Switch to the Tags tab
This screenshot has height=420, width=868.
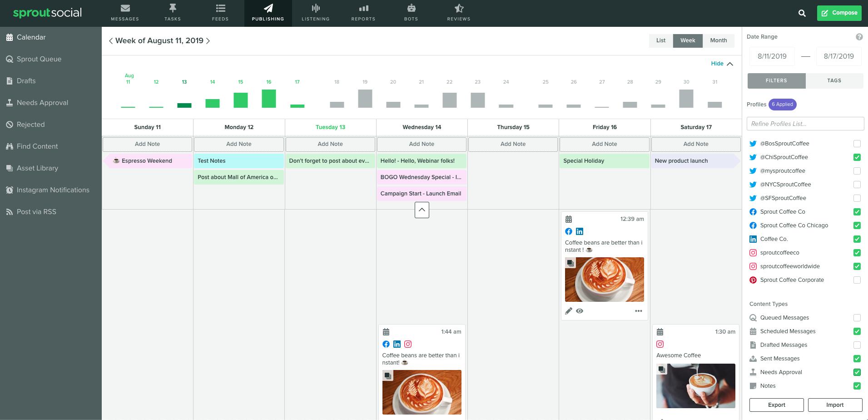[x=834, y=80]
